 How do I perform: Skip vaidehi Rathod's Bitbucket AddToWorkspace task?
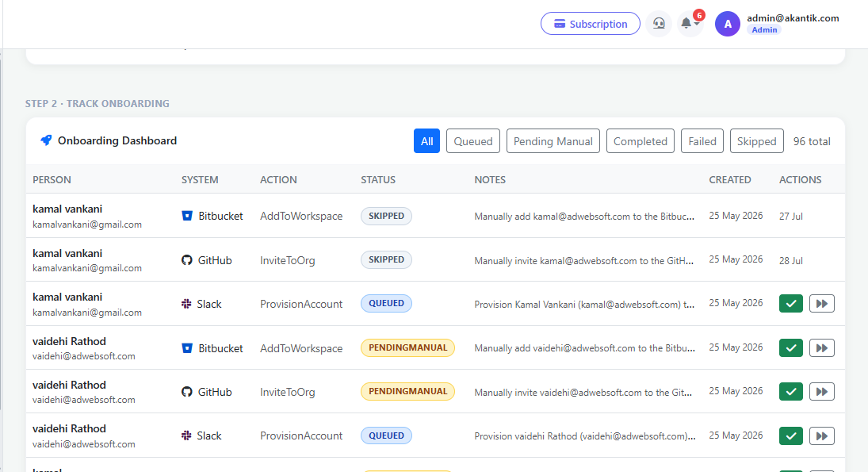tap(822, 348)
